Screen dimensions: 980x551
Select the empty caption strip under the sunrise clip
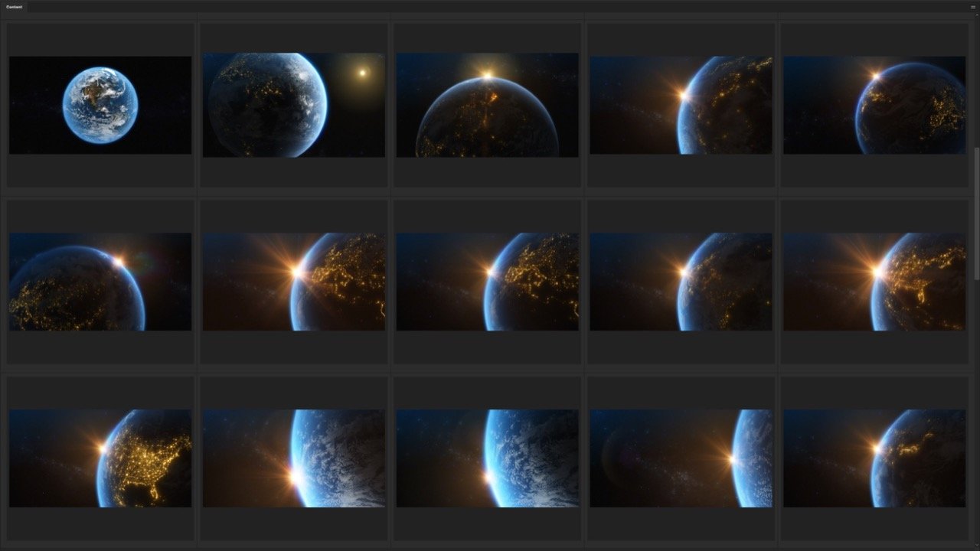[488, 172]
